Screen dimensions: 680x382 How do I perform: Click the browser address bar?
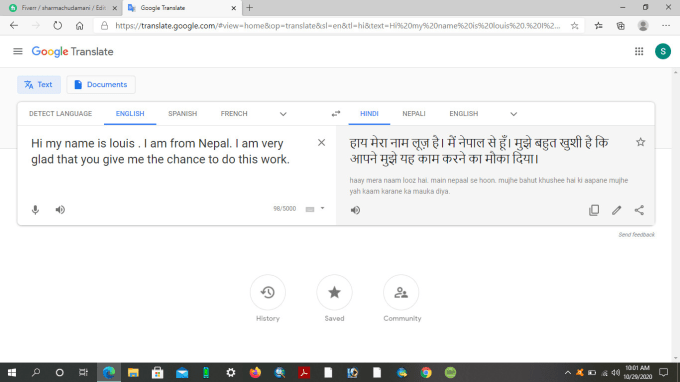click(x=337, y=26)
